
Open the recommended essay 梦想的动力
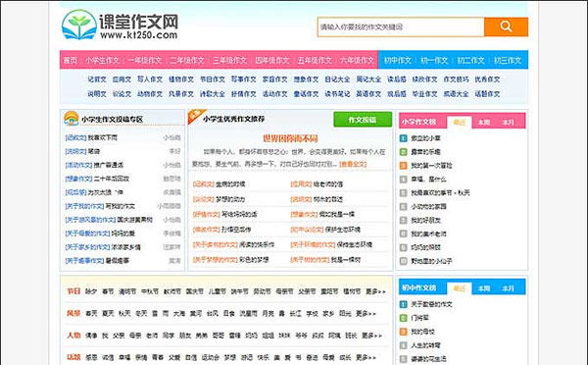pos(230,199)
